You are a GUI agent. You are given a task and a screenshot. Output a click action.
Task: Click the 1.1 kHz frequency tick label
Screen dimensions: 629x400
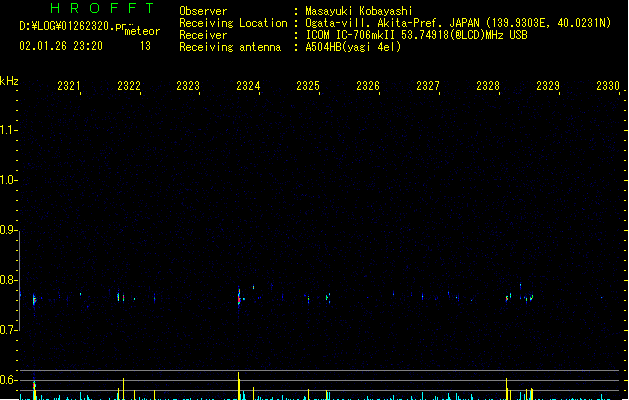tap(8, 130)
